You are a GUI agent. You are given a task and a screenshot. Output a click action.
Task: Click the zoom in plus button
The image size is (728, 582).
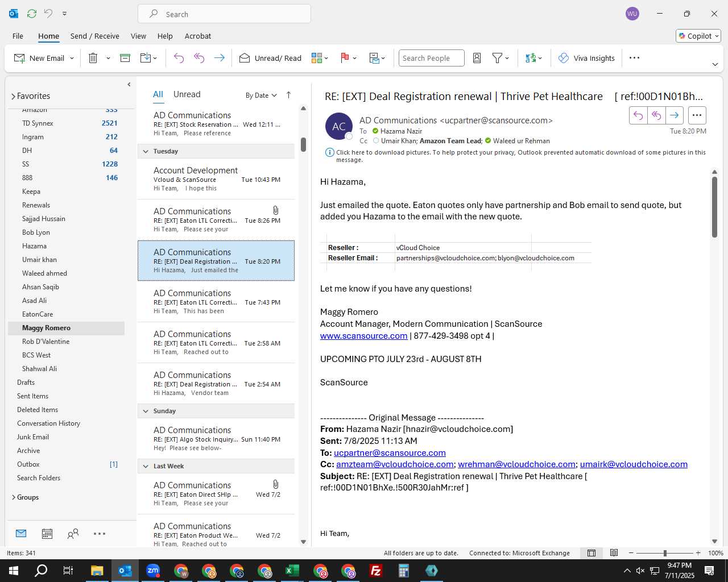point(698,553)
